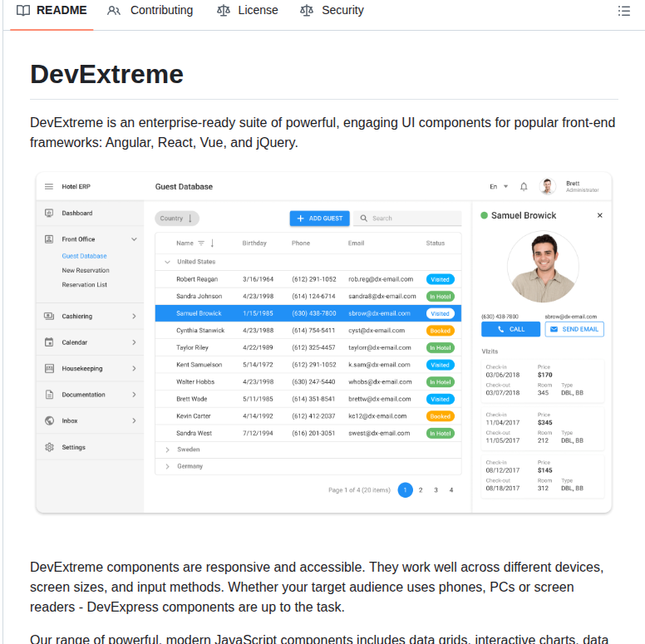Screen dimensions: 645x644
Task: Click Cynthia Stanwick's Booked status badge
Action: [441, 331]
